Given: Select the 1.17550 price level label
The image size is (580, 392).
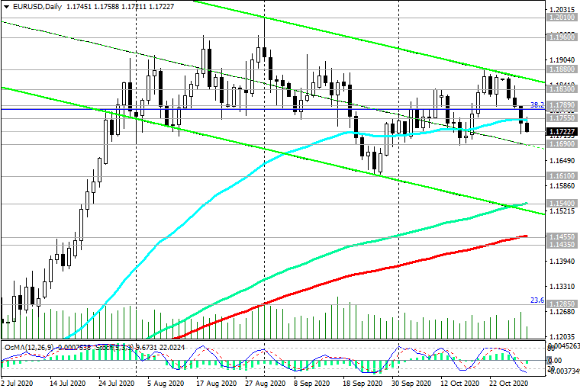Looking at the screenshot, I should [562, 118].
